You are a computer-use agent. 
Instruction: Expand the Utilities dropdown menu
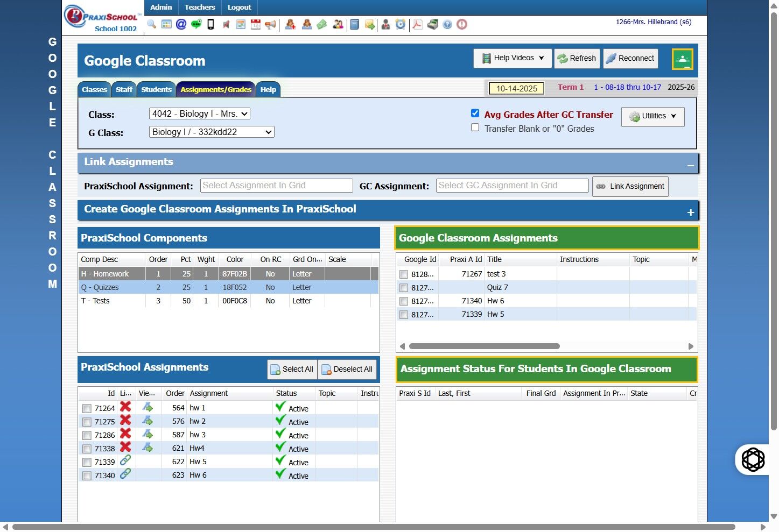click(x=652, y=116)
